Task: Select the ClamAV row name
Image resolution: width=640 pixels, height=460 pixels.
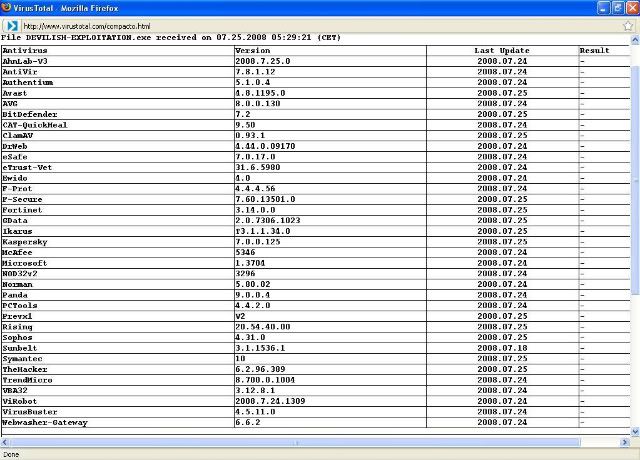Action: [x=18, y=136]
